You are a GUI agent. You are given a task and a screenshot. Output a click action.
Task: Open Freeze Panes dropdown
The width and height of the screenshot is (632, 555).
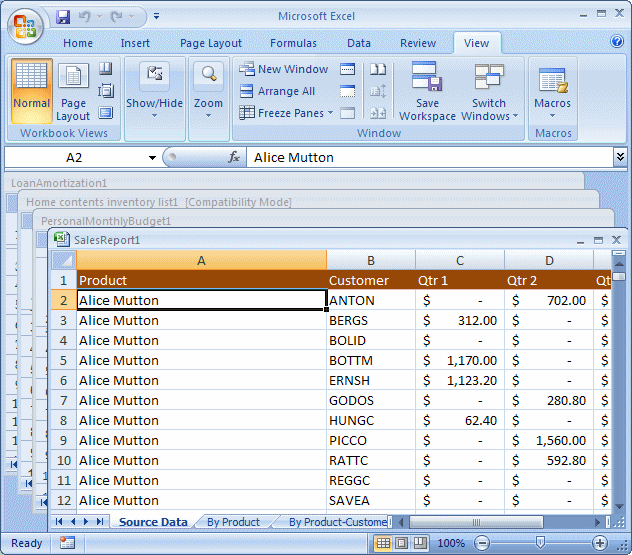tap(286, 113)
